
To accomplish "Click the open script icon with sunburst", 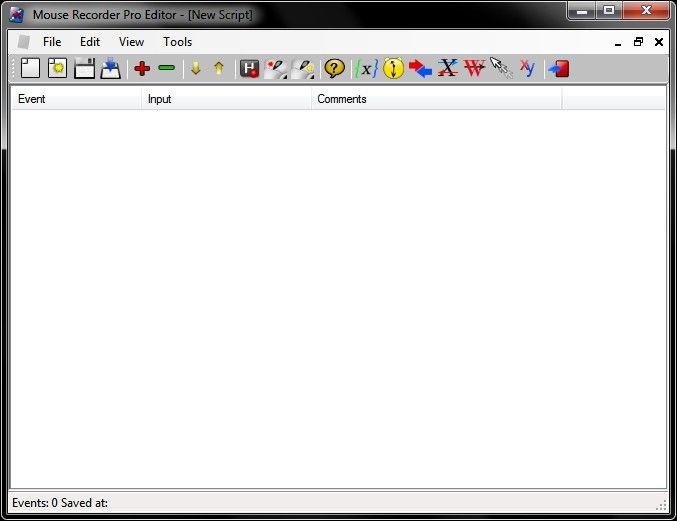I will (x=57, y=68).
